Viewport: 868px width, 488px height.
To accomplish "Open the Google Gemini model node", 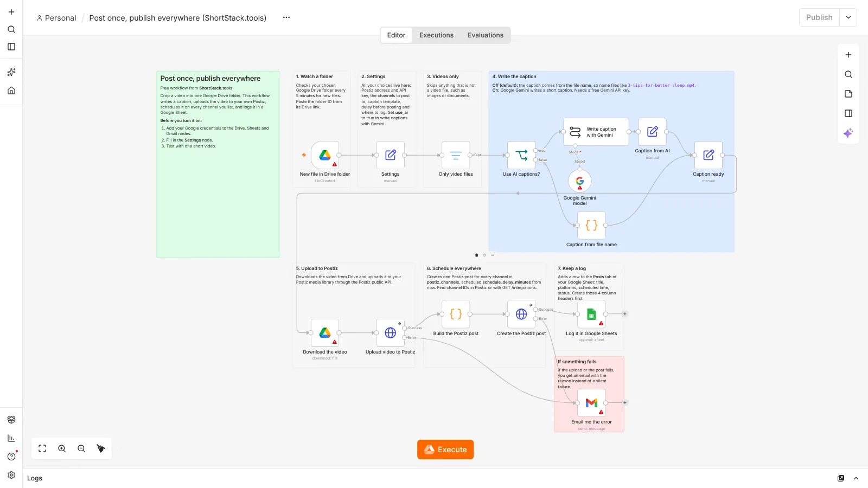I will click(x=579, y=181).
